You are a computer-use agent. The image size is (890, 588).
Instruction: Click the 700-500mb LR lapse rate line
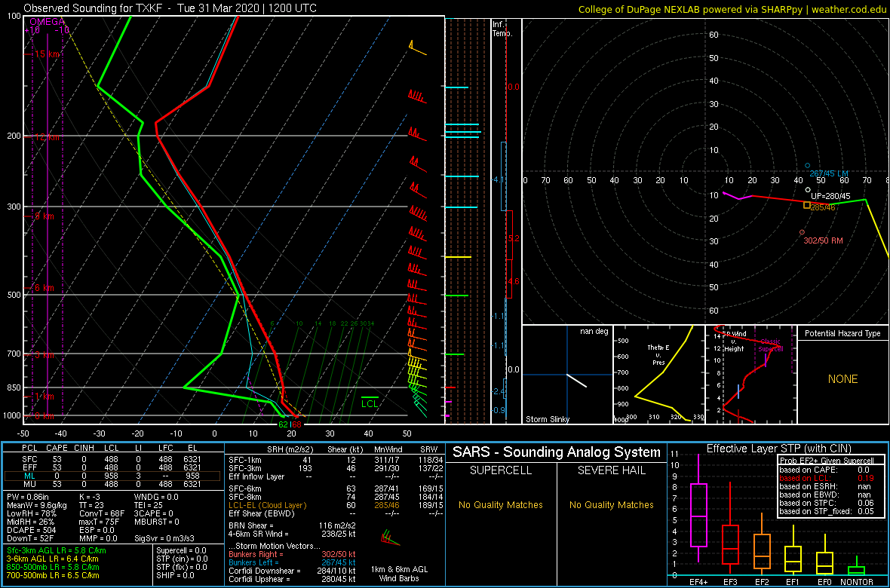click(x=53, y=574)
